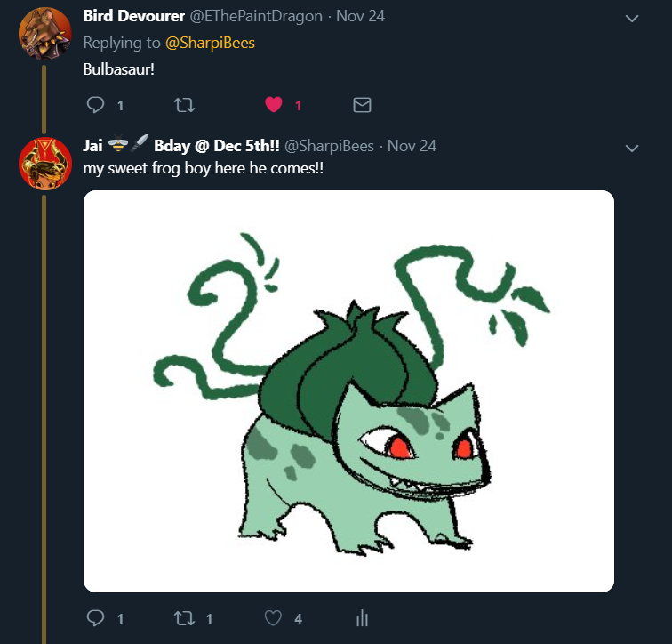Viewport: 672px width, 644px height.
Task: View tweet activity bar chart icon
Action: 362,617
